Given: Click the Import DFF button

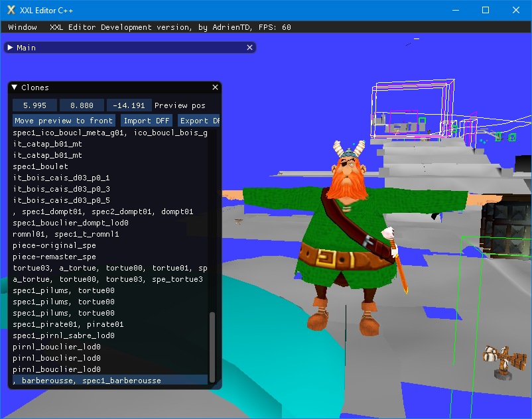Looking at the screenshot, I should point(147,121).
